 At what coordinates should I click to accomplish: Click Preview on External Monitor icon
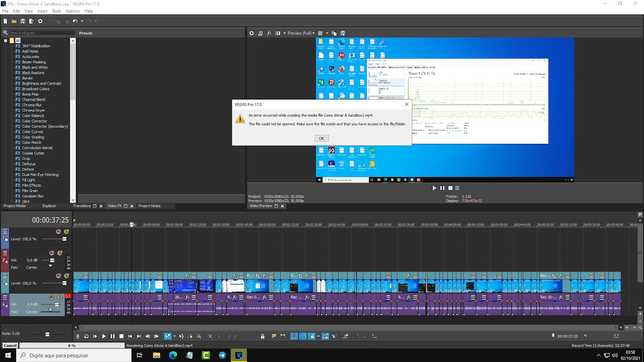260,33
